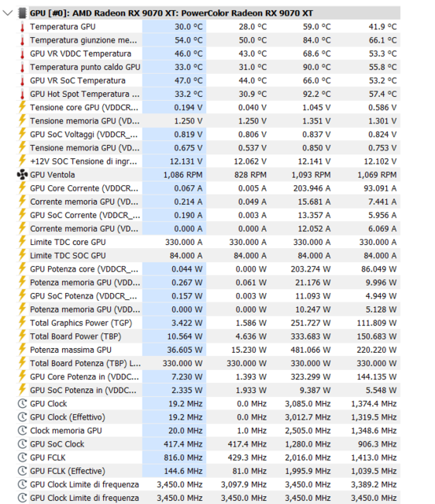Click lightning icon beside Tensione core GPU

click(x=22, y=107)
